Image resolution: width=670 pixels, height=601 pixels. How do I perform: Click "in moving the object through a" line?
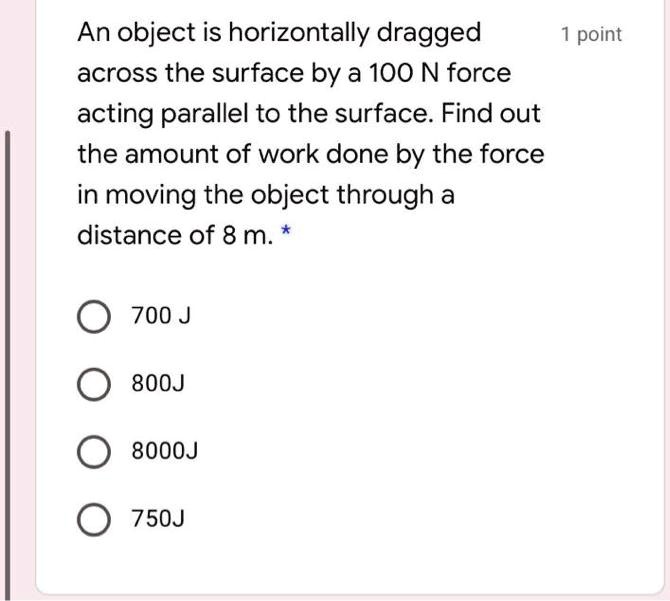(x=265, y=195)
